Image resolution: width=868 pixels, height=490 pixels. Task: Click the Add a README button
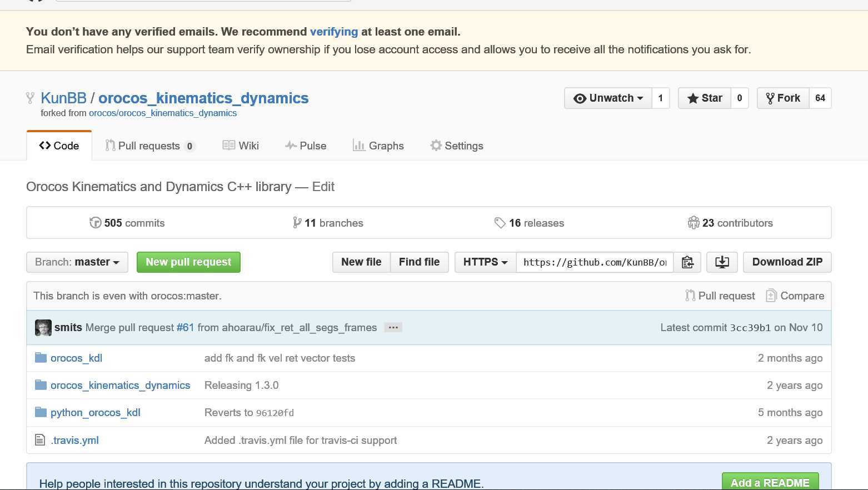(770, 482)
